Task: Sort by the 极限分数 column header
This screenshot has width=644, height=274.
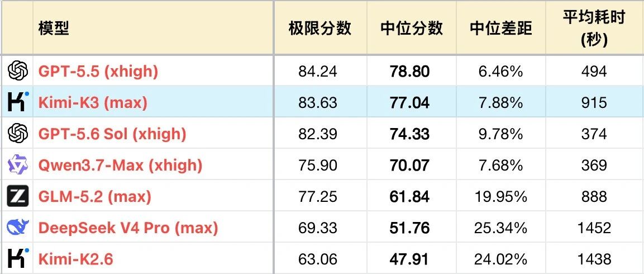Action: pos(320,29)
